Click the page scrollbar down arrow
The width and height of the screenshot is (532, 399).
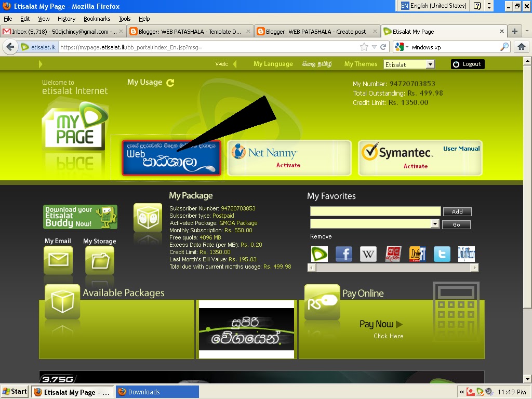(527, 379)
